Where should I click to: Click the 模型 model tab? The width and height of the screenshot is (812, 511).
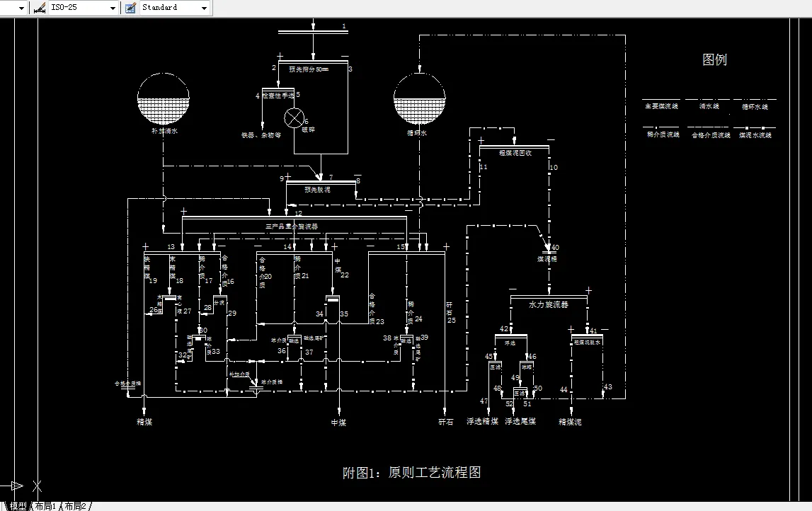click(17, 506)
